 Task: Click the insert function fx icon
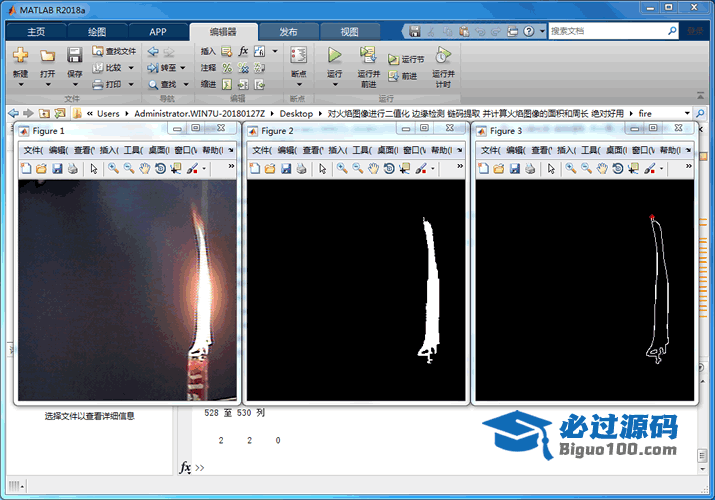243,51
